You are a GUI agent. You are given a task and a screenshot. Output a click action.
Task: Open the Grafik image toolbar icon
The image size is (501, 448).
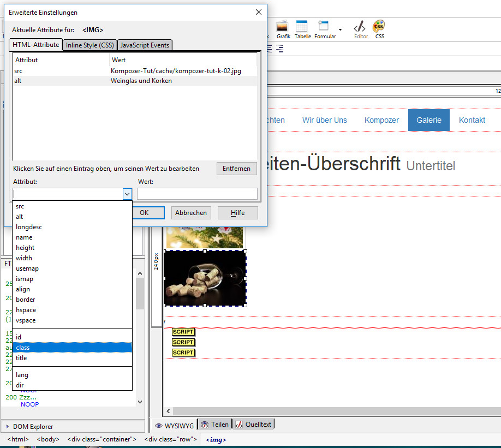(283, 29)
